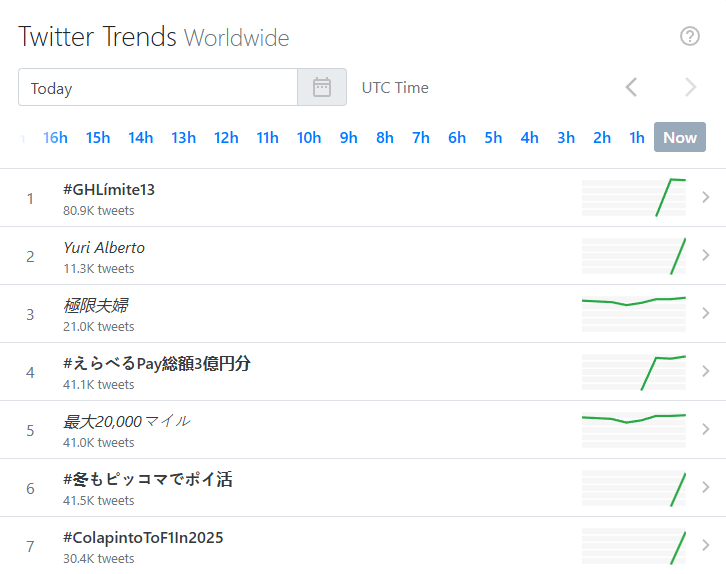Expand chevron for #冬もピッコマでポイ活 row
This screenshot has width=726, height=574.
click(x=705, y=487)
